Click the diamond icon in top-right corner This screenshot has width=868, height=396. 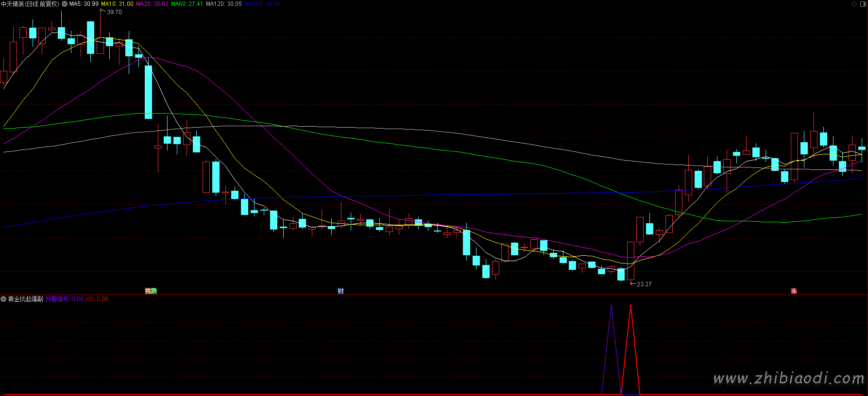point(854,4)
